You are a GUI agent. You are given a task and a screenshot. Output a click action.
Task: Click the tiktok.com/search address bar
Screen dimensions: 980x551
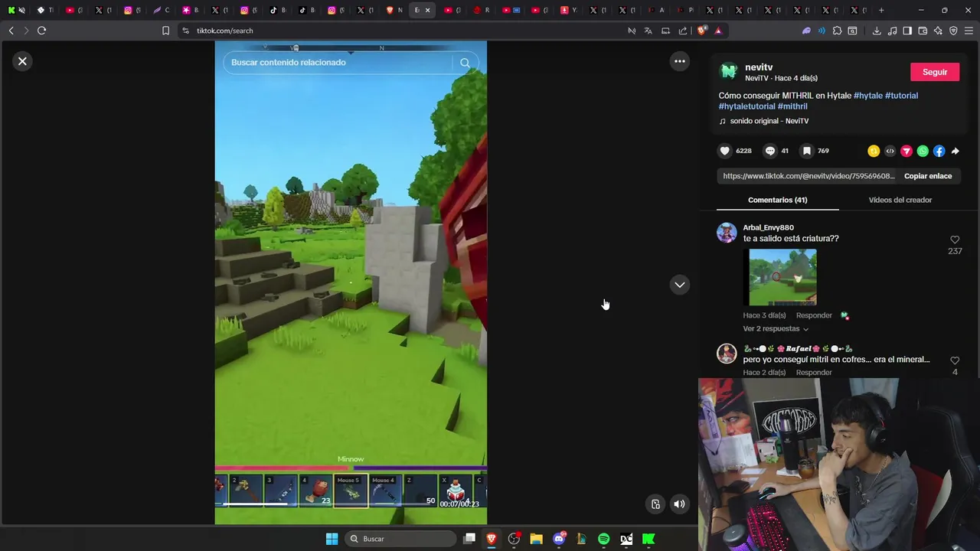[x=224, y=31]
